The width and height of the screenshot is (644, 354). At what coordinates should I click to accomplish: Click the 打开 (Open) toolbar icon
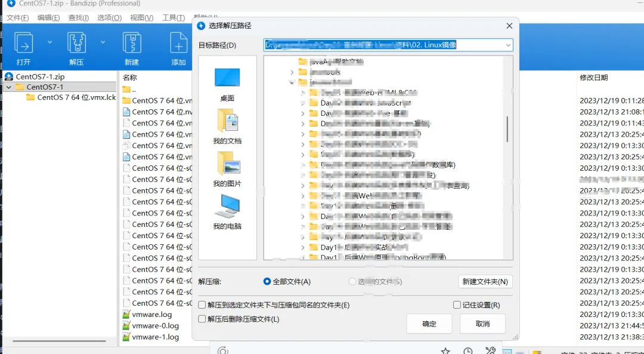click(23, 43)
